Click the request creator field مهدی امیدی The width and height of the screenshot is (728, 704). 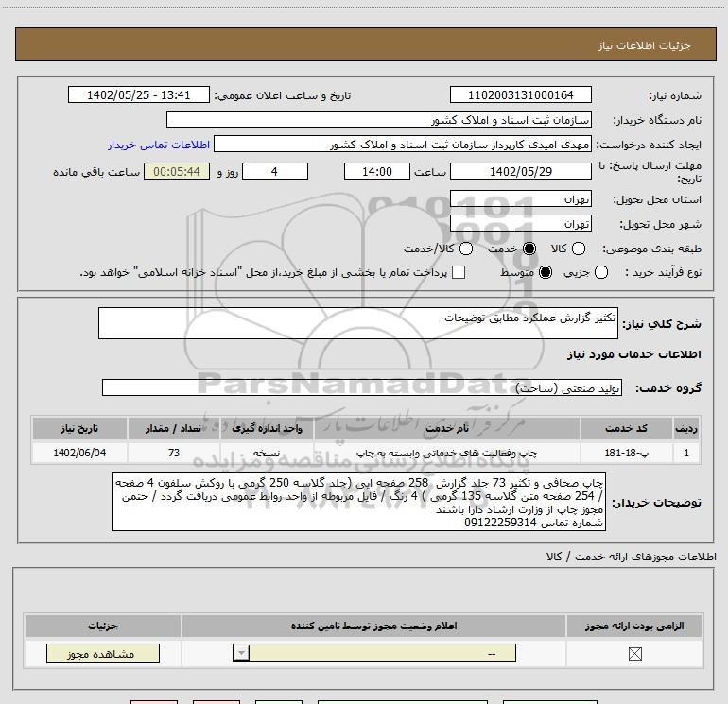(x=403, y=145)
